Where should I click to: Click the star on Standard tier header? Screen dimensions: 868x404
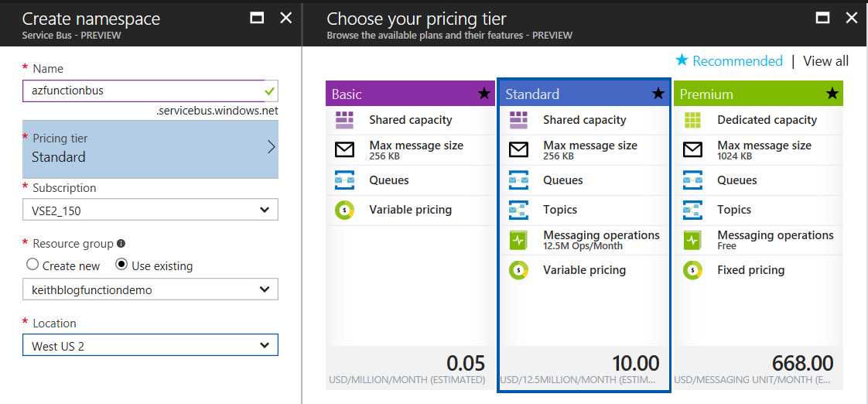pyautogui.click(x=658, y=94)
